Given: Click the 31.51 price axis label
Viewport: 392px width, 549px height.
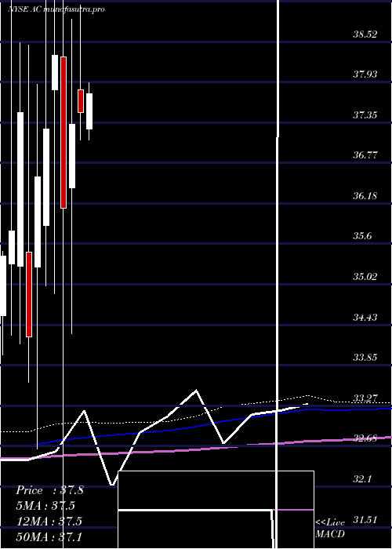Looking at the screenshot, I should tap(365, 519).
